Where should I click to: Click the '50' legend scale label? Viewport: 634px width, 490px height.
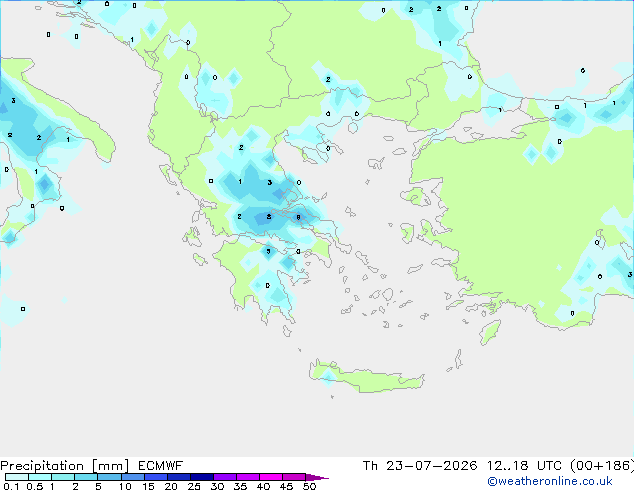[309, 486]
